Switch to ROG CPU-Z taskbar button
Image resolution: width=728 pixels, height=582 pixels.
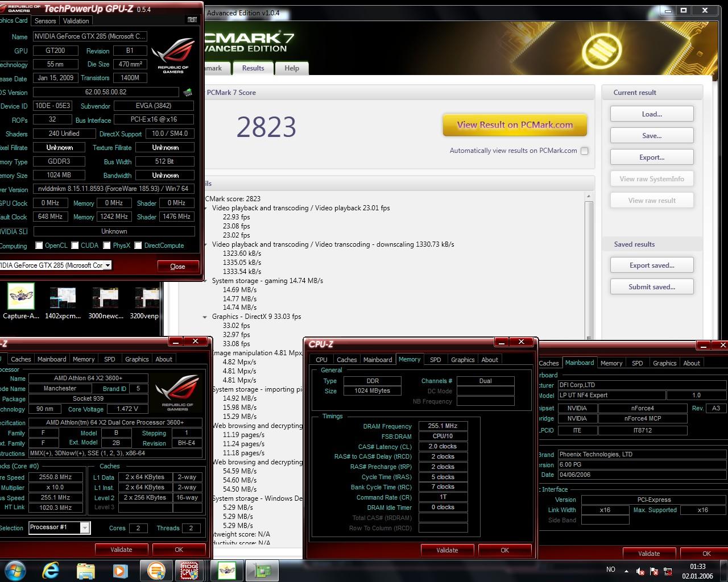(190, 570)
